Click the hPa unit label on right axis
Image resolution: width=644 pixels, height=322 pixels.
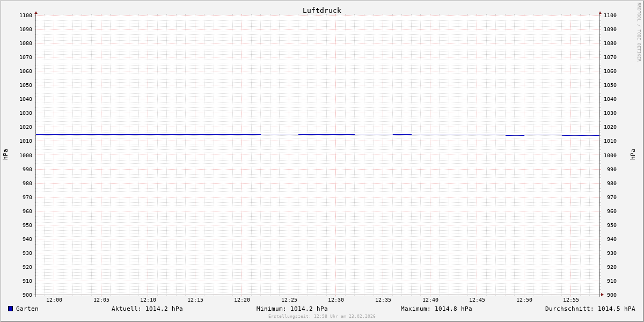point(633,155)
